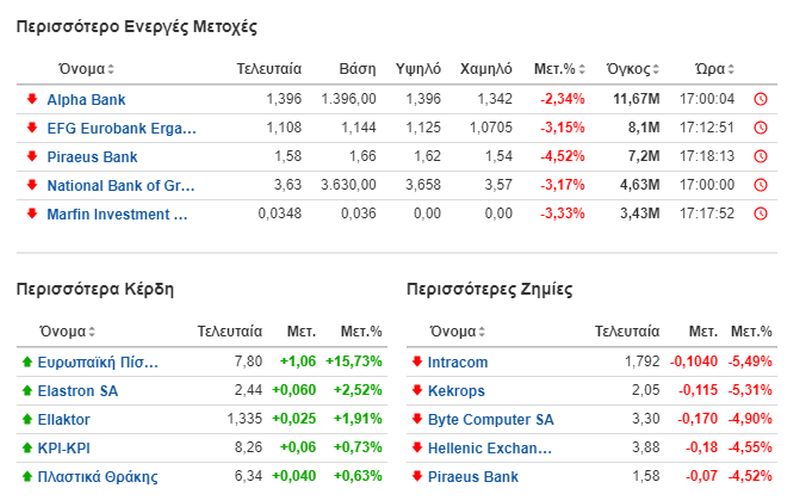Screen dimensions: 800x501
Task: Open the Byte Computer SA link
Action: [490, 419]
